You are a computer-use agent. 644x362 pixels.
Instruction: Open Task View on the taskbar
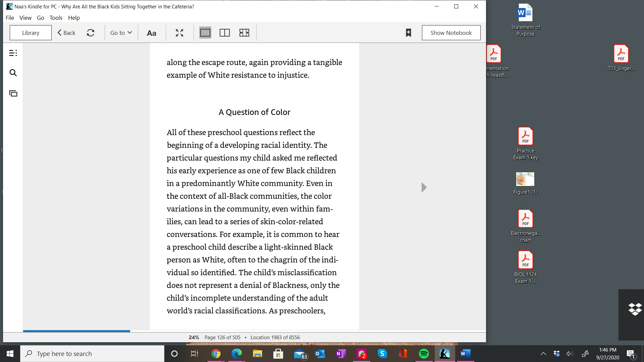pos(195,354)
